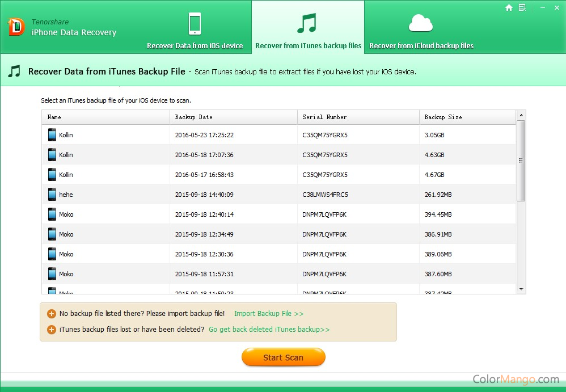This screenshot has height=392, width=566.
Task: Click backup size 4.63GB
Action: click(x=434, y=155)
